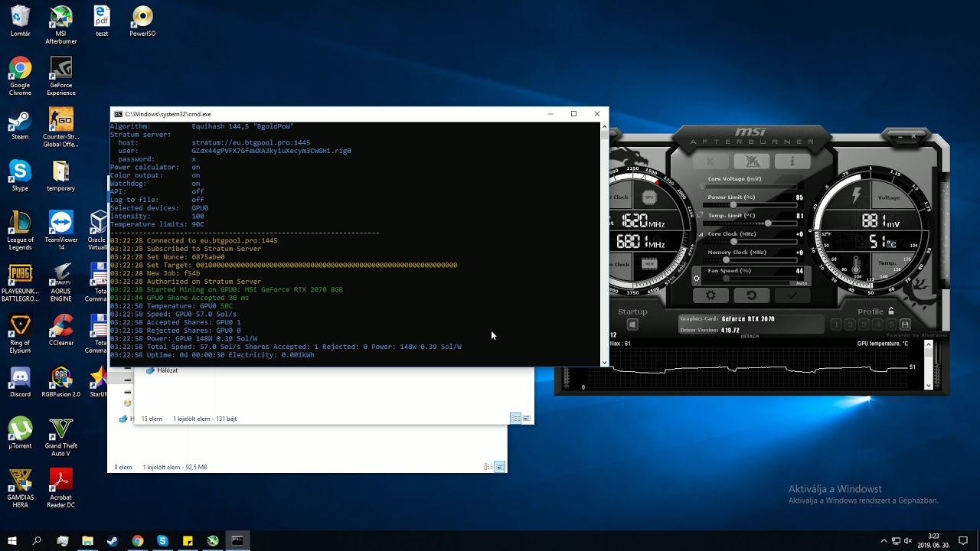Select profile slot 1 in Afterburner
Viewport: 980px width, 551px height.
[836, 325]
